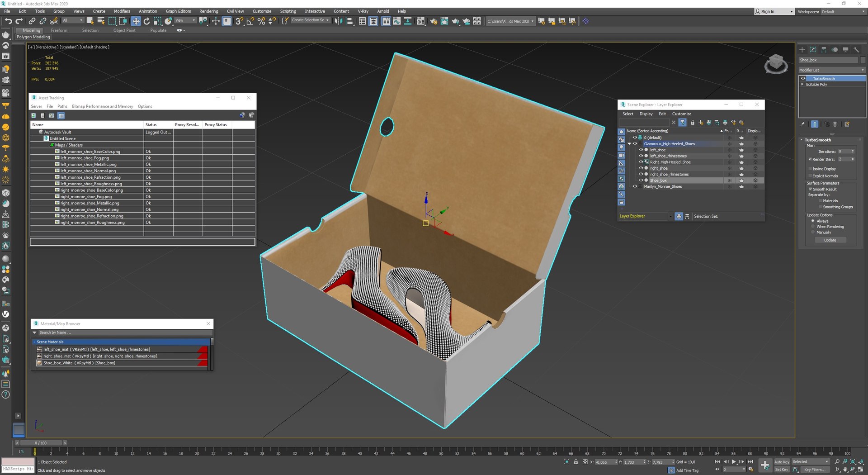Activate the Select and Move tool

pos(136,21)
